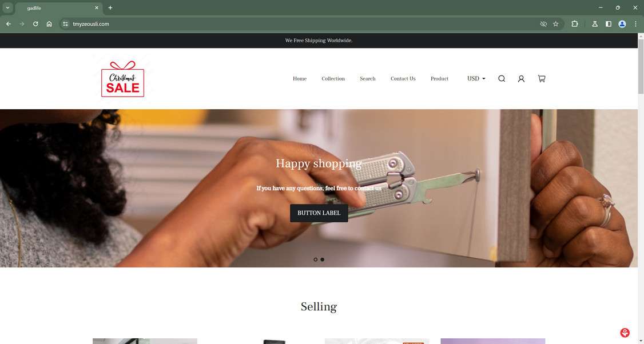
Task: Open the user account icon
Action: point(521,78)
